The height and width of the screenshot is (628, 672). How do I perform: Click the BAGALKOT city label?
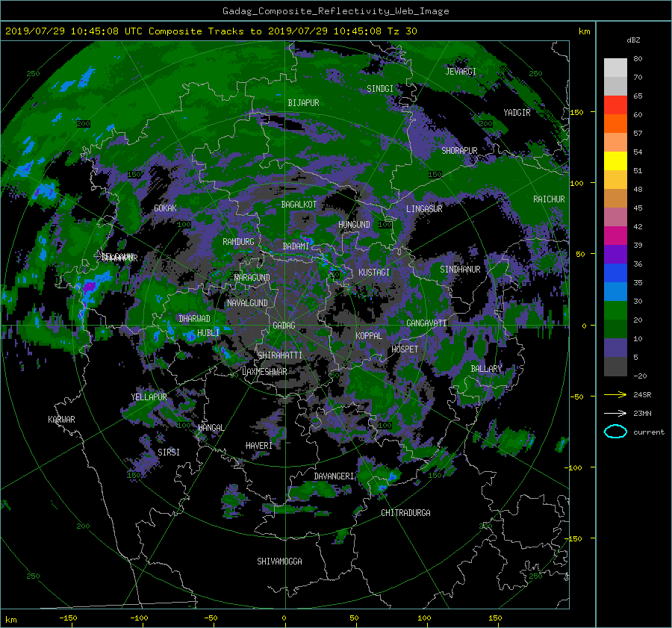pyautogui.click(x=299, y=205)
